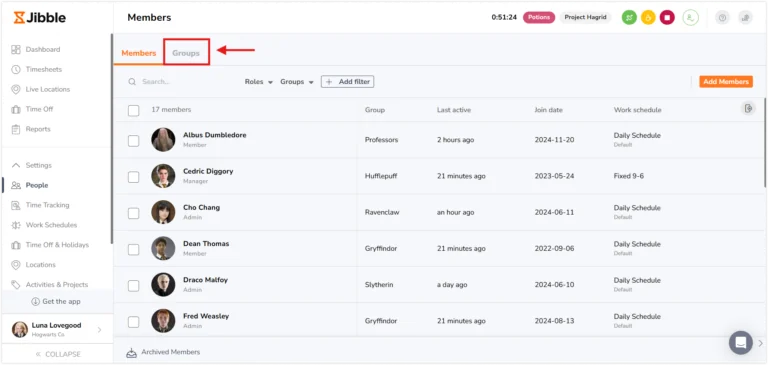
Task: Click Get the app
Action: 56,302
